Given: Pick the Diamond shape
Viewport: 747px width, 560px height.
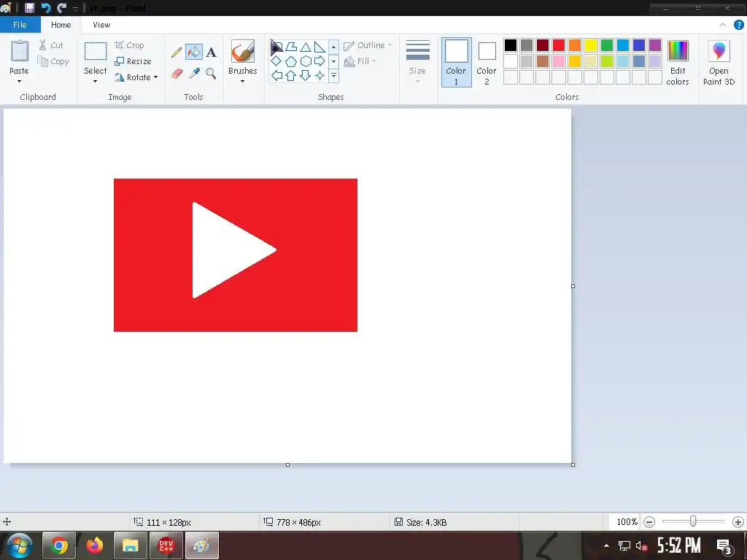Looking at the screenshot, I should [x=276, y=61].
